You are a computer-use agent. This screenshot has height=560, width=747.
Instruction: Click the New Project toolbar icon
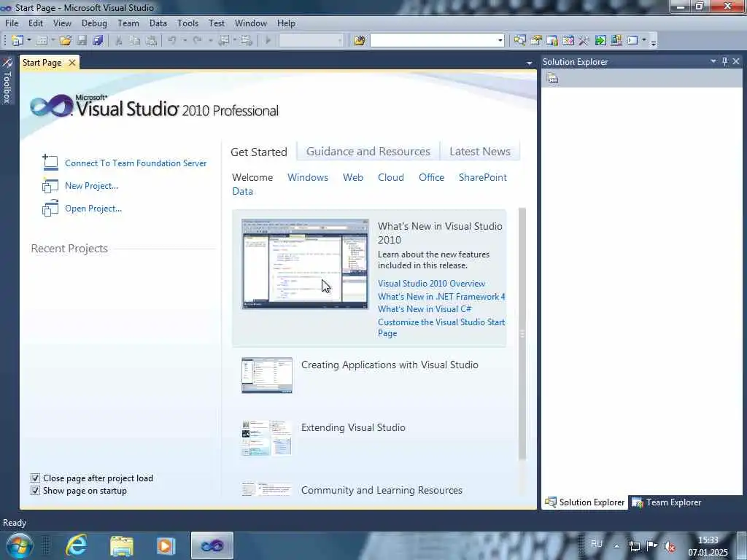tap(18, 41)
